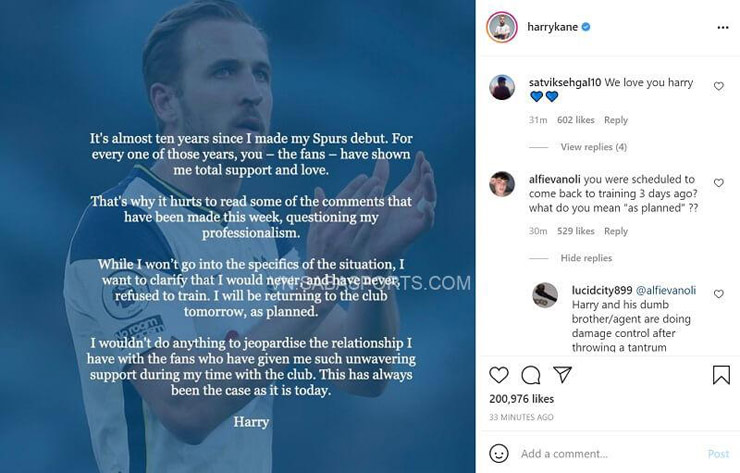The height and width of the screenshot is (473, 740).
Task: Collapse thread with Hide replies
Action: [x=586, y=258]
